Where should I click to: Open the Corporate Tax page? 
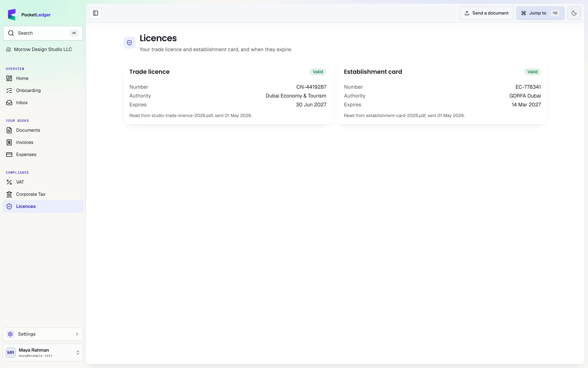43,194
